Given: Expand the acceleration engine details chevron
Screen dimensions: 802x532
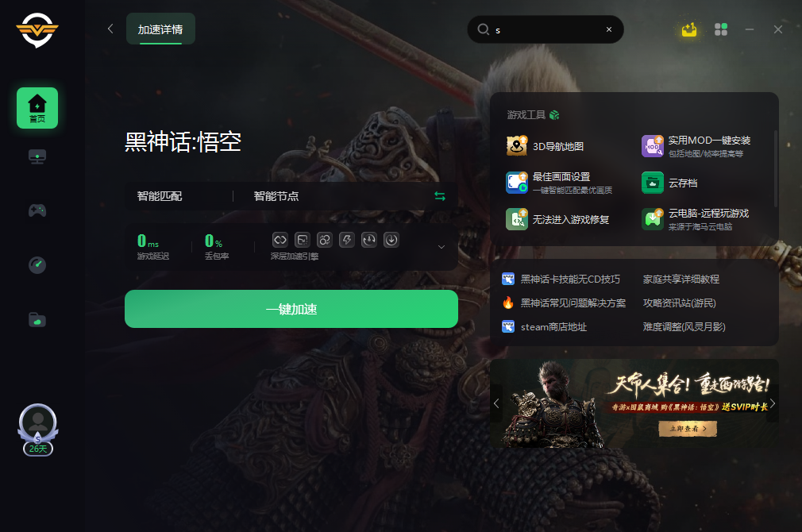Looking at the screenshot, I should (441, 247).
